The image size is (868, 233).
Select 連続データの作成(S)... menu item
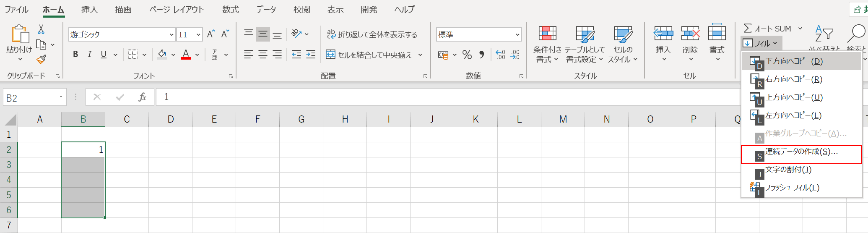click(801, 154)
